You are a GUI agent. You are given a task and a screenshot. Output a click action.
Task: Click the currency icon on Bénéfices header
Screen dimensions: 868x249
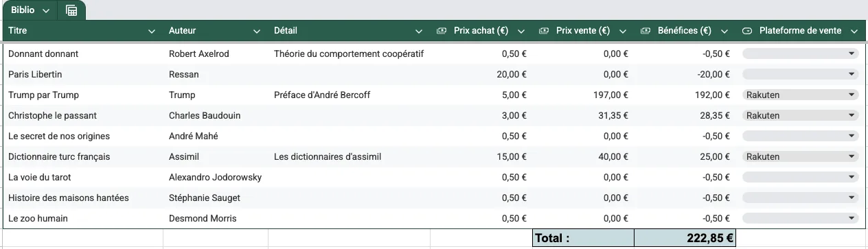pos(646,31)
